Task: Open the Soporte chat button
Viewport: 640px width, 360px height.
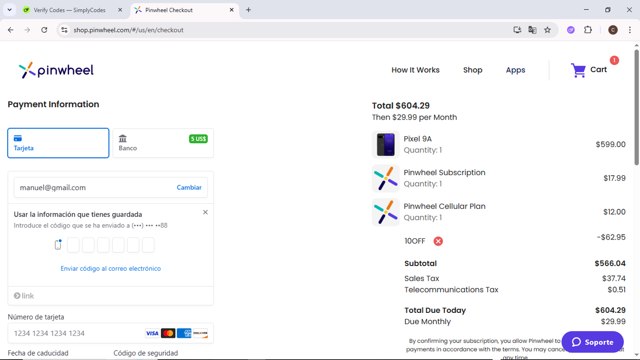Action: coord(593,342)
